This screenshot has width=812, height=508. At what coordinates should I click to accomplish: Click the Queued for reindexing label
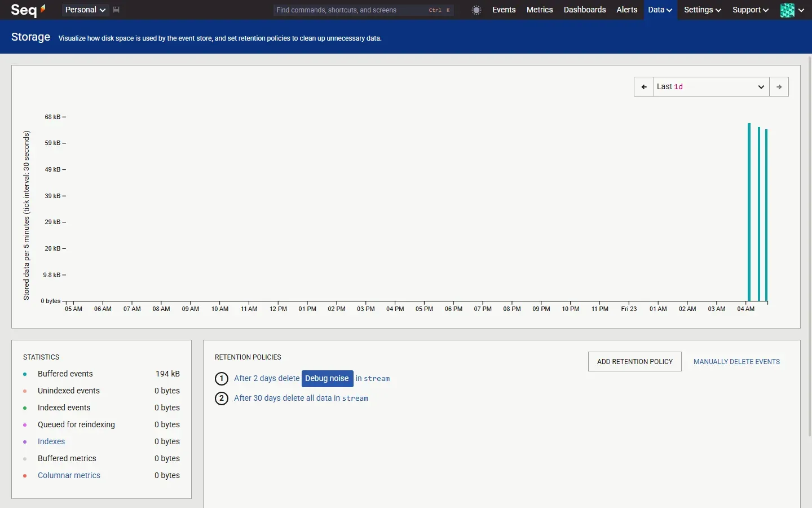pos(76,425)
